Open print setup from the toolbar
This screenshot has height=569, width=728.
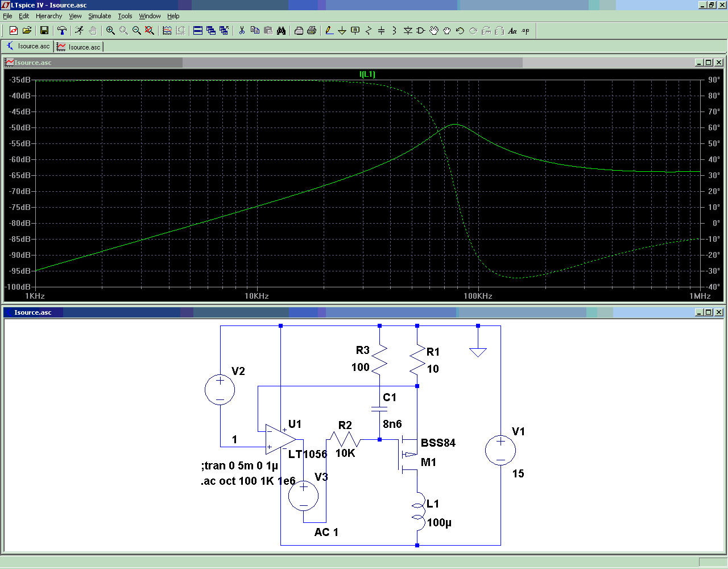pyautogui.click(x=299, y=31)
